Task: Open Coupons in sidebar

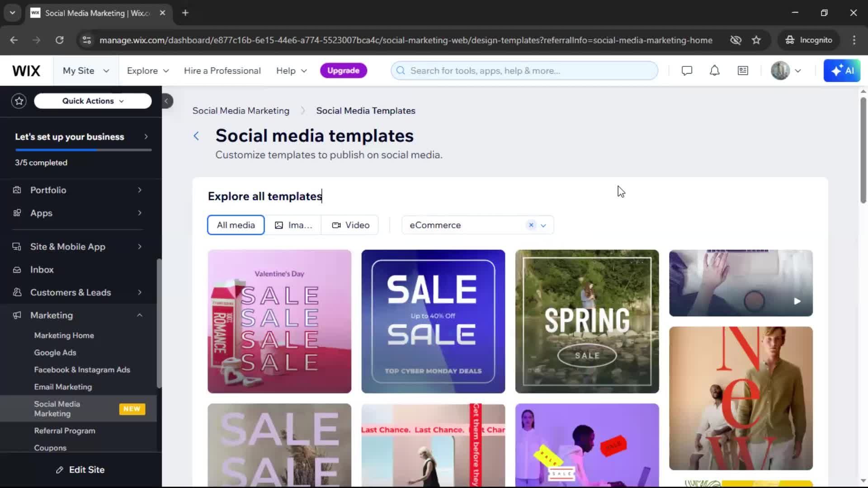Action: point(50,448)
